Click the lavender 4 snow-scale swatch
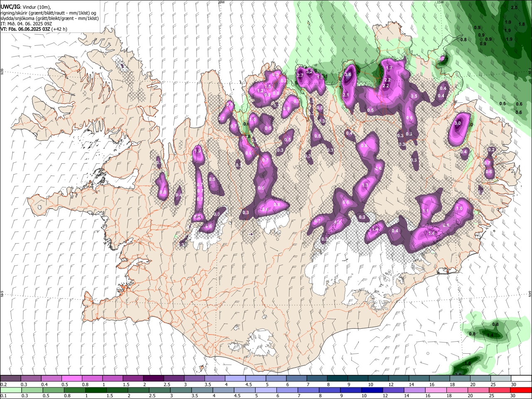This screenshot has height=399, width=532. click(x=235, y=378)
